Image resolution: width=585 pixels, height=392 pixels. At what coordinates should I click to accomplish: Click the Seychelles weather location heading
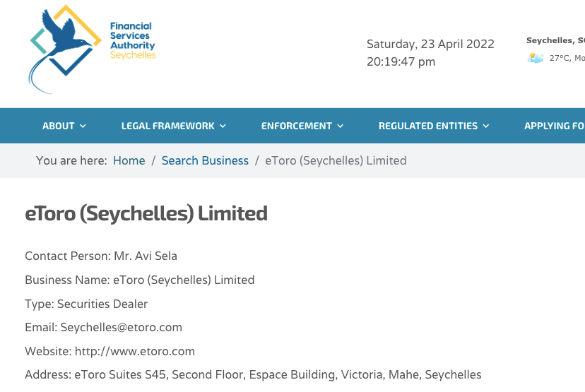[555, 40]
